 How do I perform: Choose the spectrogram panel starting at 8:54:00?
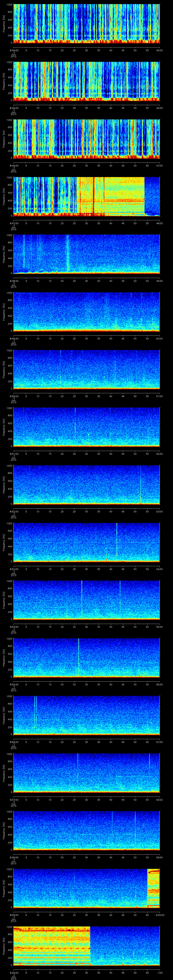click(86, 600)
